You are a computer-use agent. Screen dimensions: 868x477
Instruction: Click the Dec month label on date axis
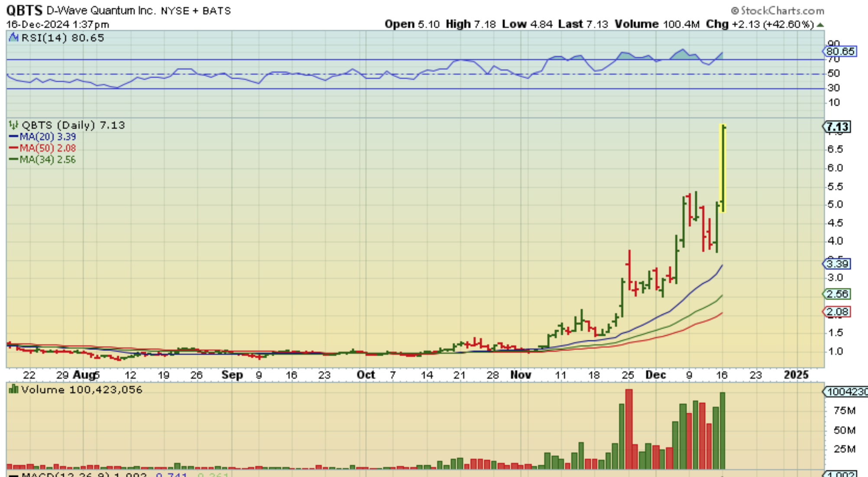655,375
